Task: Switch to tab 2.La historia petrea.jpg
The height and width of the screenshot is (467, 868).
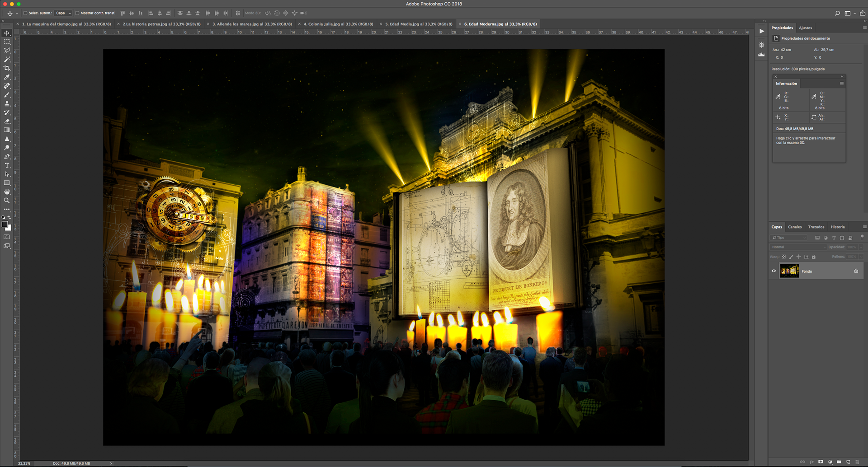Action: [162, 24]
